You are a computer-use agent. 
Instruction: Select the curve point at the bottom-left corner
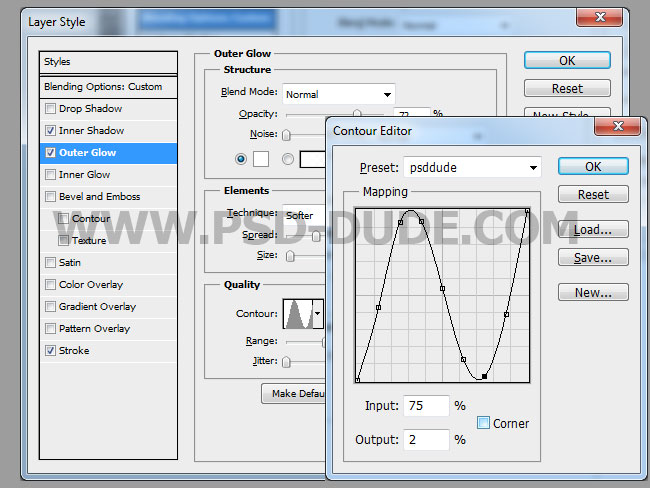pyautogui.click(x=357, y=380)
